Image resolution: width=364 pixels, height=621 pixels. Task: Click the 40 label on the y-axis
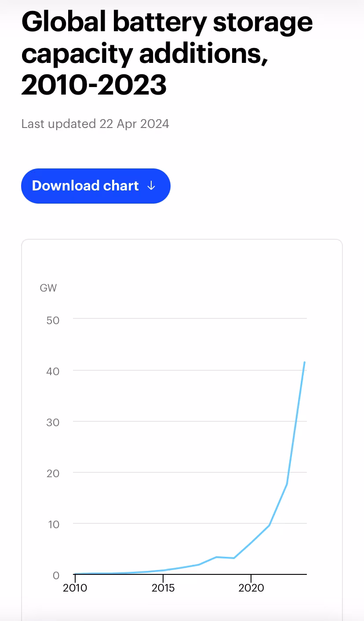53,371
